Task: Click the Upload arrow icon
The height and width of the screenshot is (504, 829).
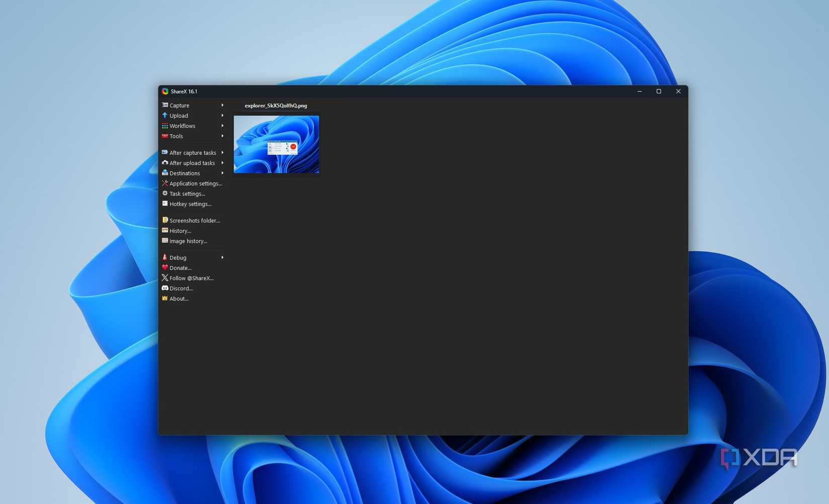Action: [x=165, y=115]
